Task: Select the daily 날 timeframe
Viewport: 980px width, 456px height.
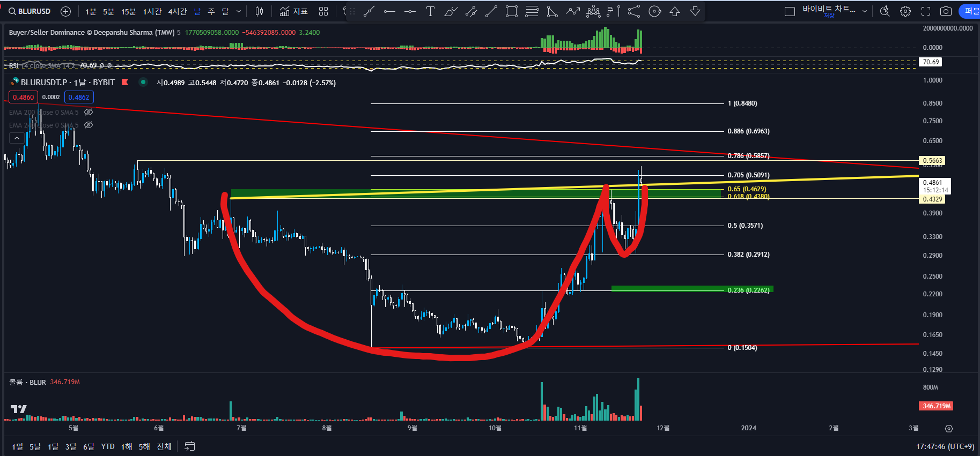Action: click(197, 11)
